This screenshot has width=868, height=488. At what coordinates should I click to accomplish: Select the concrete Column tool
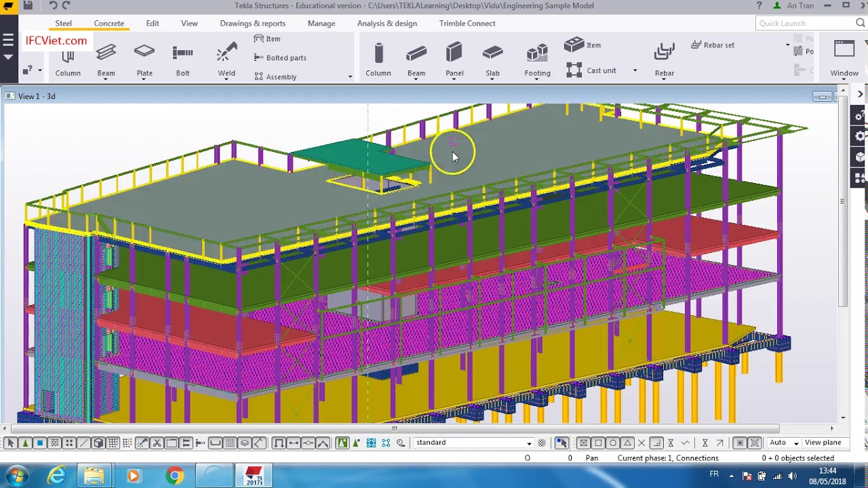tap(378, 60)
